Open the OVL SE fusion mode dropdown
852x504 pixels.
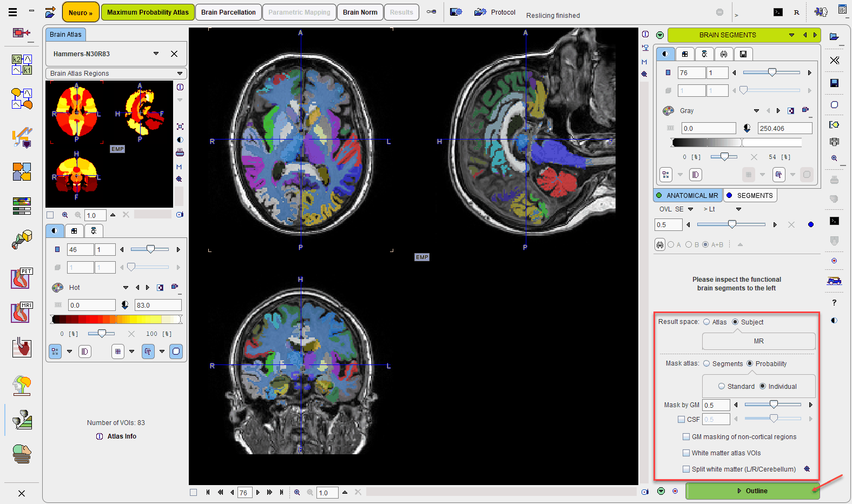691,209
